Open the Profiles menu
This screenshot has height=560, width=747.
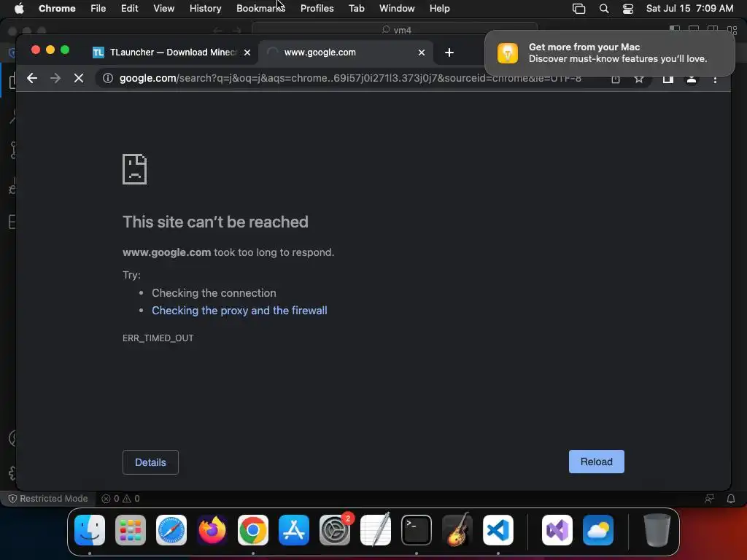coord(317,9)
